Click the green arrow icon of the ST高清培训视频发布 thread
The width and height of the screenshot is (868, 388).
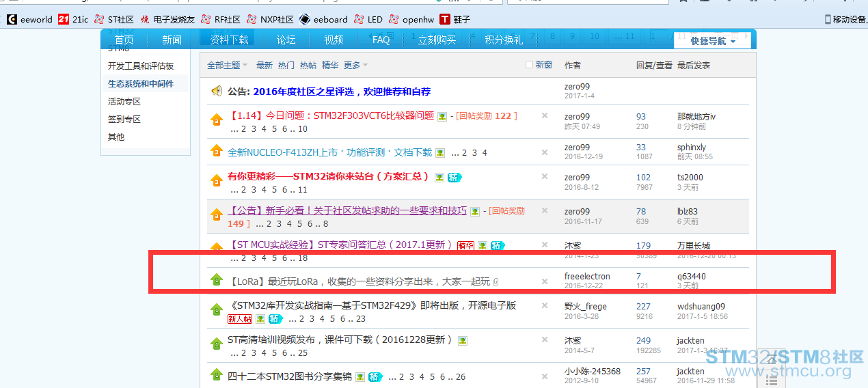[x=217, y=344]
